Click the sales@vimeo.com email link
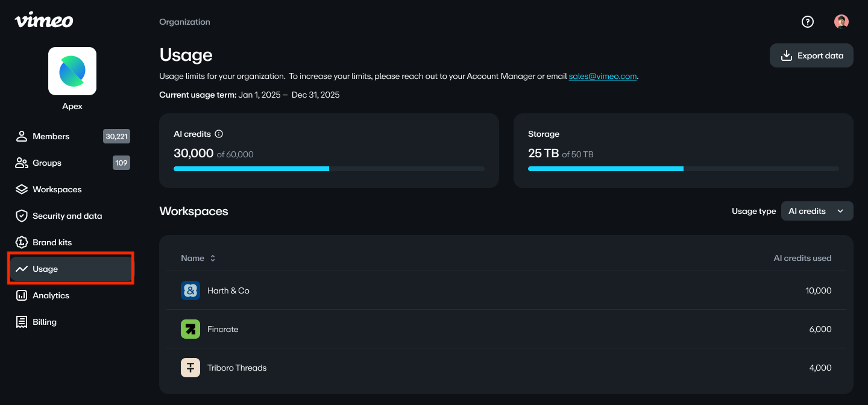Image resolution: width=868 pixels, height=405 pixels. (x=602, y=77)
